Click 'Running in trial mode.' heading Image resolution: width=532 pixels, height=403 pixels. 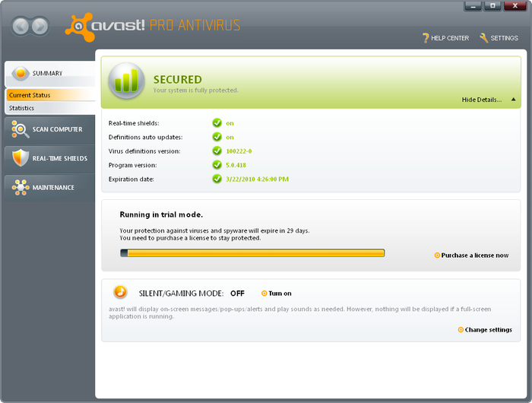(161, 214)
